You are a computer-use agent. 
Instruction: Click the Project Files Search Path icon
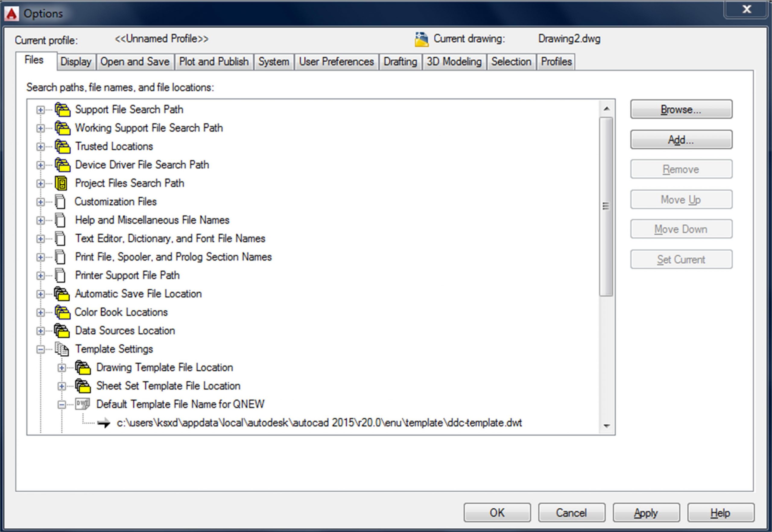[61, 183]
